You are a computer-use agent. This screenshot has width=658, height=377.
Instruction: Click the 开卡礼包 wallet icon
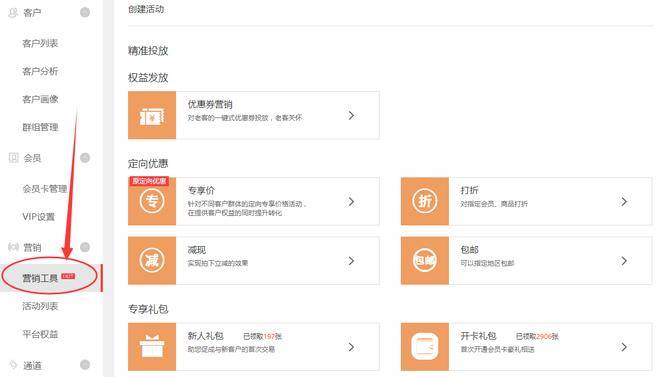point(425,347)
